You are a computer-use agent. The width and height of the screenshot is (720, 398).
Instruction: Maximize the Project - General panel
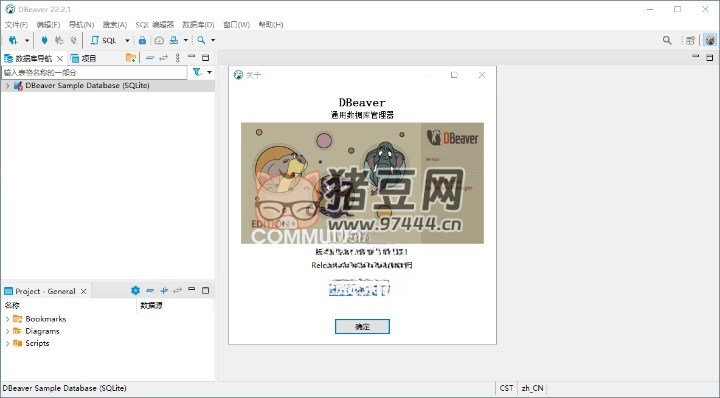(x=206, y=291)
